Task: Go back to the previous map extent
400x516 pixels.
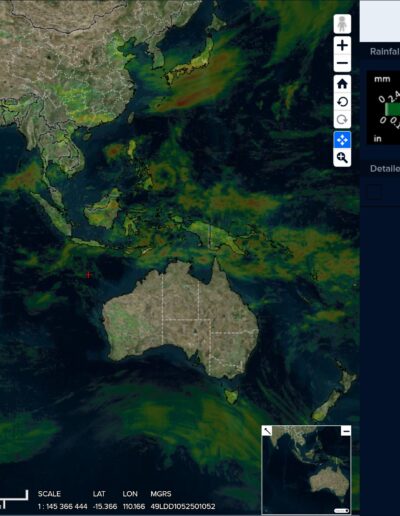Action: pos(342,102)
